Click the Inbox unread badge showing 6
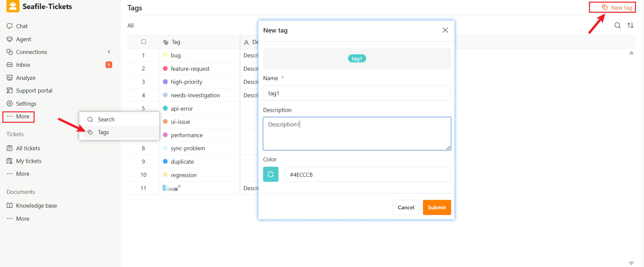The width and height of the screenshot is (644, 267). [x=109, y=65]
